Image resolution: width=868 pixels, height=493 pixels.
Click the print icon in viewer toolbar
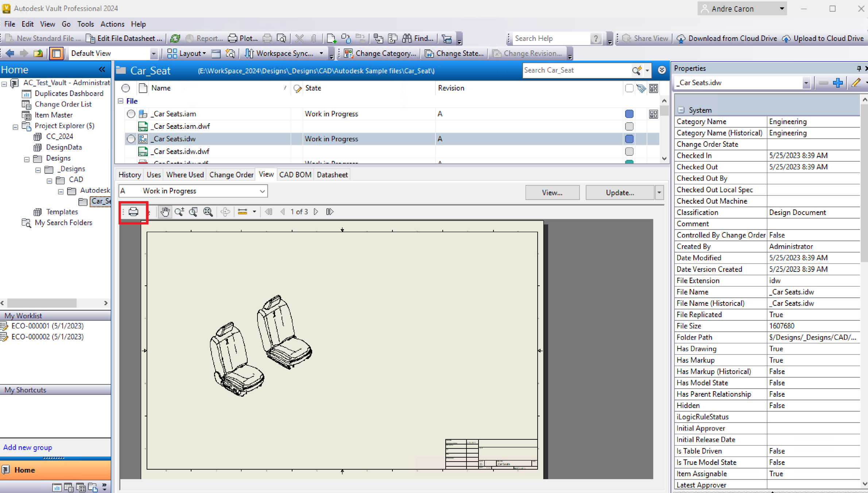(x=133, y=212)
